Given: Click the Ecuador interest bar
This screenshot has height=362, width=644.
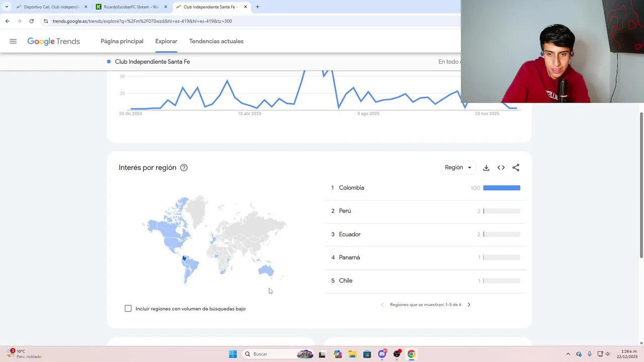Looking at the screenshot, I should tap(502, 234).
